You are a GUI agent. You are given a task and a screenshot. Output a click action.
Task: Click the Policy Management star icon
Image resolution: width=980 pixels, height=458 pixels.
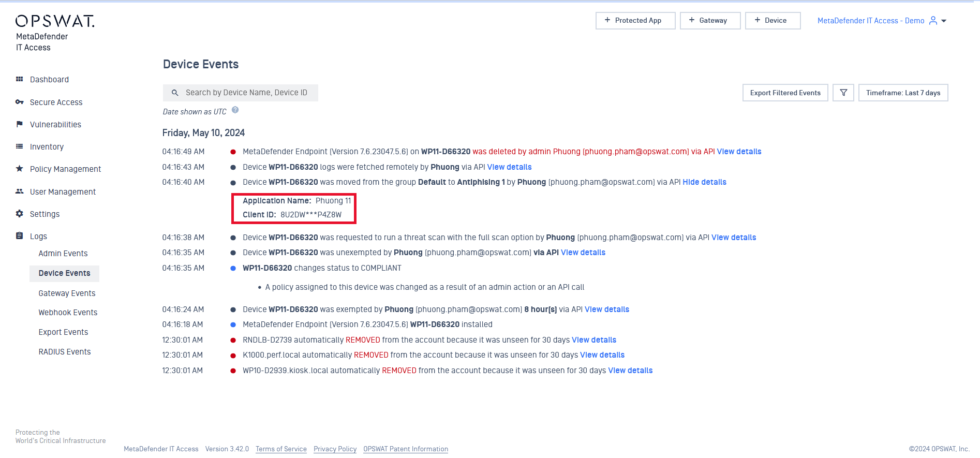[x=19, y=169]
